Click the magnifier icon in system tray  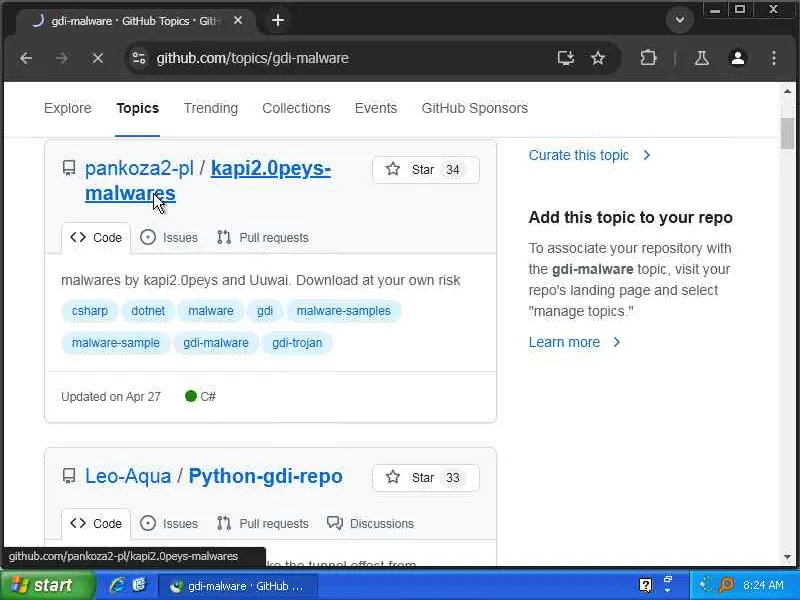click(x=727, y=585)
